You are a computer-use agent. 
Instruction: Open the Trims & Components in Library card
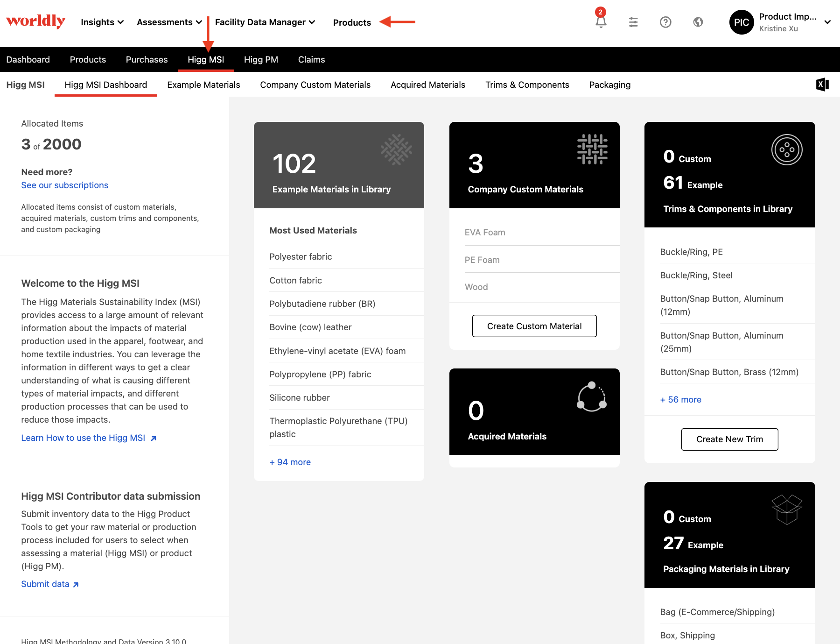729,175
